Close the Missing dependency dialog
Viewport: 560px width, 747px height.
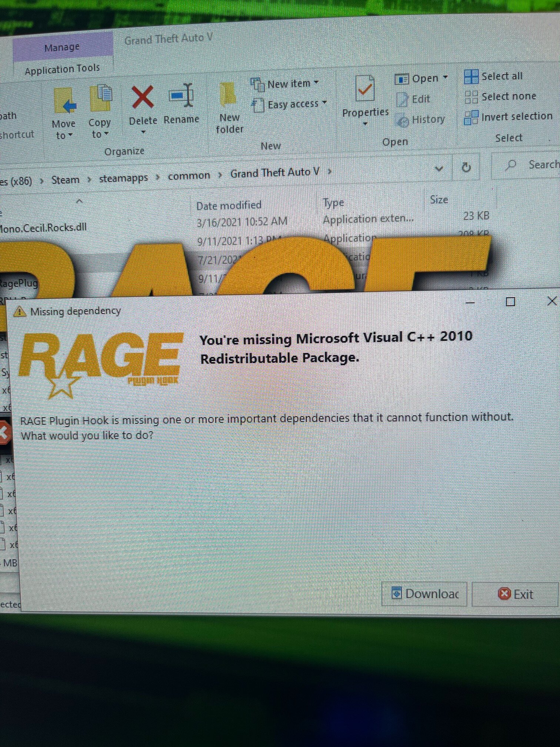click(552, 301)
